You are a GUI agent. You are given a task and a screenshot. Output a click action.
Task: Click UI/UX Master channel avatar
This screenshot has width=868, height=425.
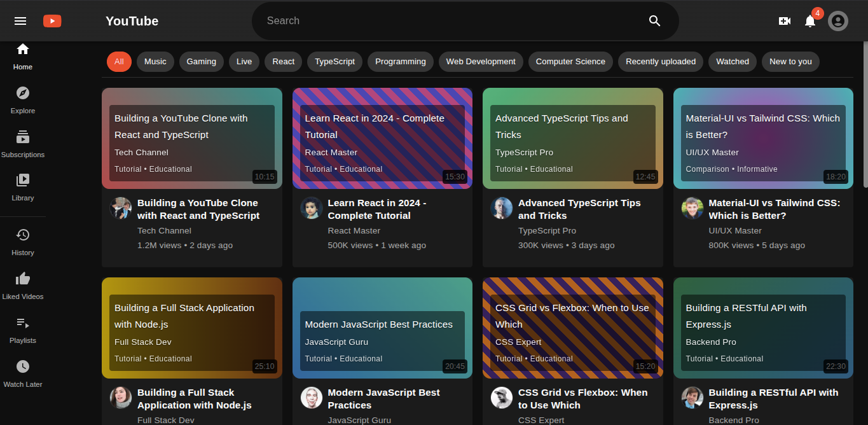(x=692, y=208)
